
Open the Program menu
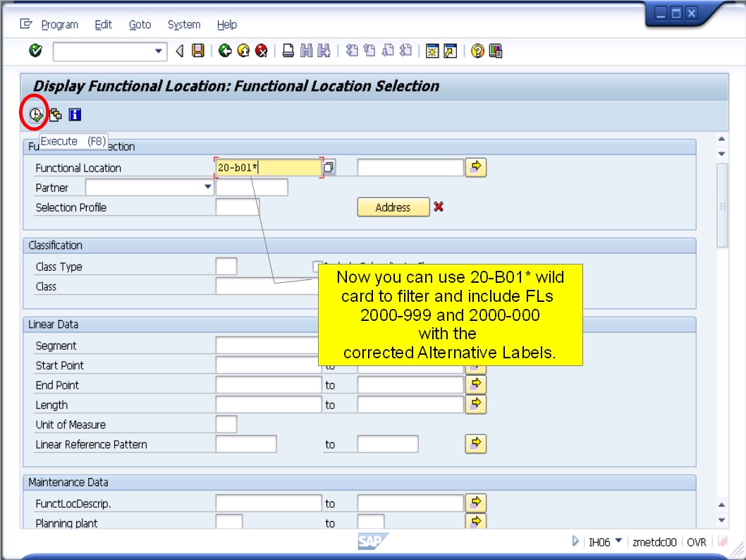tap(60, 25)
